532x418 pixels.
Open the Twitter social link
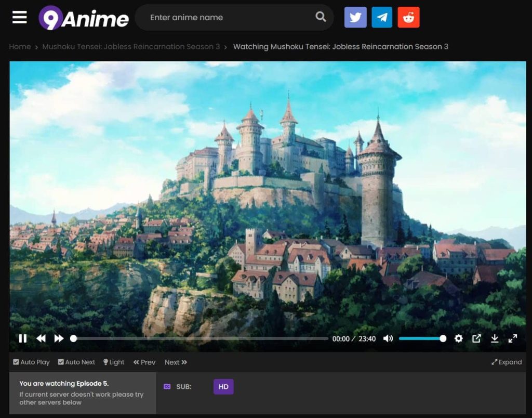tap(355, 17)
